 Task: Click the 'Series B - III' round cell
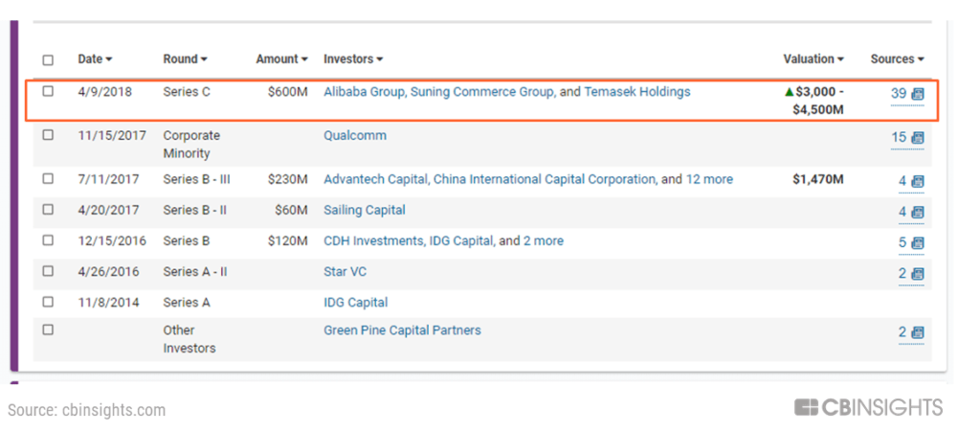pyautogui.click(x=197, y=179)
